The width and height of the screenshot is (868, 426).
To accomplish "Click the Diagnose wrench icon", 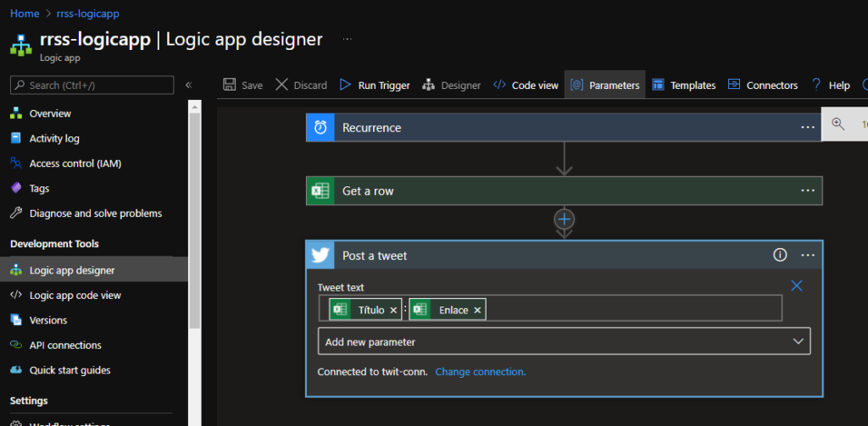I will coord(16,213).
